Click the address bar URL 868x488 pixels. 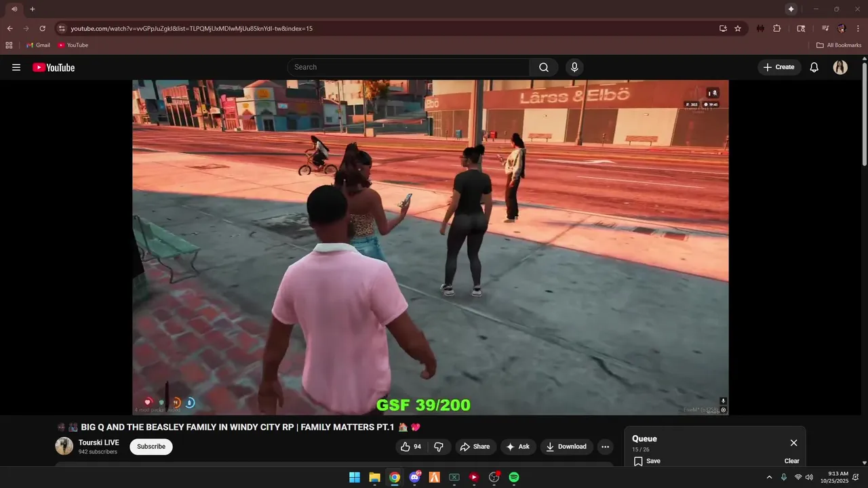point(191,28)
